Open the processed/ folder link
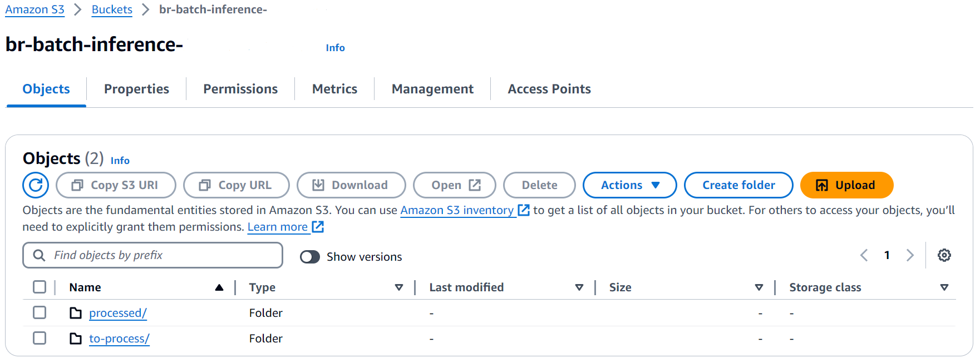980x363 pixels. [118, 313]
